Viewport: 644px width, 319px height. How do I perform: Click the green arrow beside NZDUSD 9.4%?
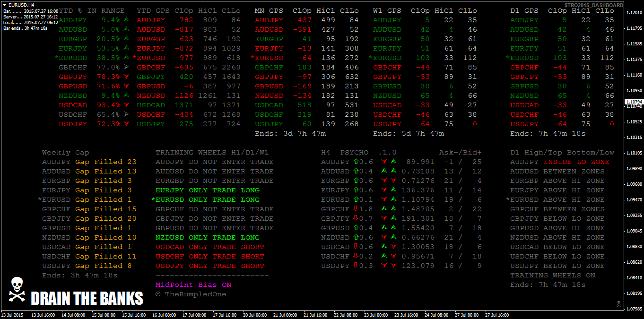126,95
